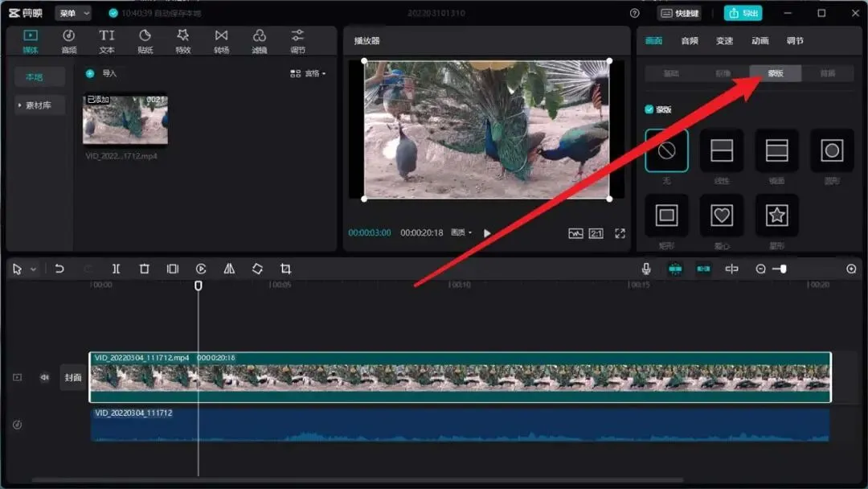Select the heart (爱心) mask

click(x=721, y=216)
